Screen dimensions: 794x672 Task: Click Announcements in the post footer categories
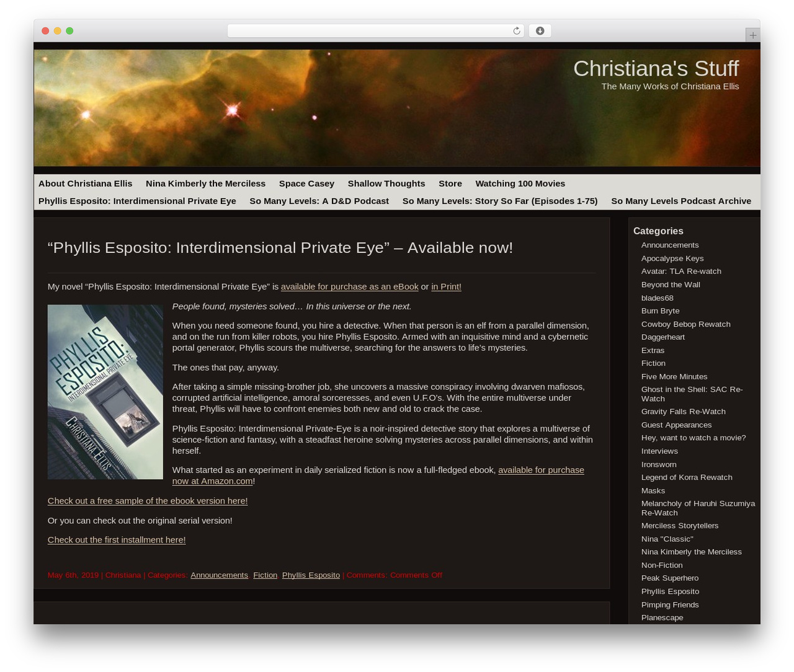(219, 575)
